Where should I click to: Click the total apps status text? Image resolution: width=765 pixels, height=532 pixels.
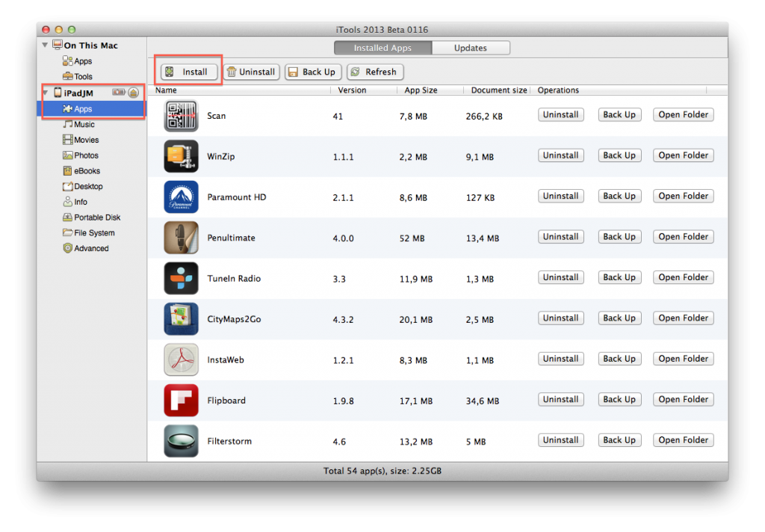(382, 471)
